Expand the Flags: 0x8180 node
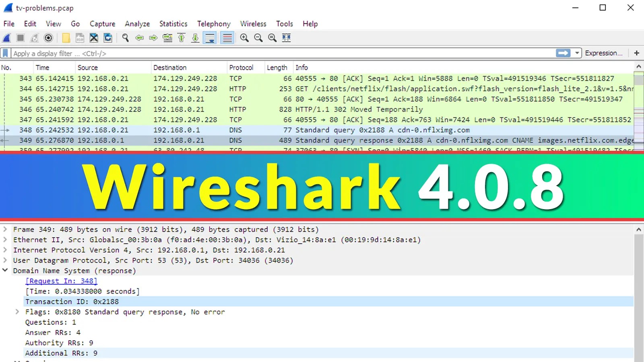644x362 pixels. pyautogui.click(x=17, y=312)
